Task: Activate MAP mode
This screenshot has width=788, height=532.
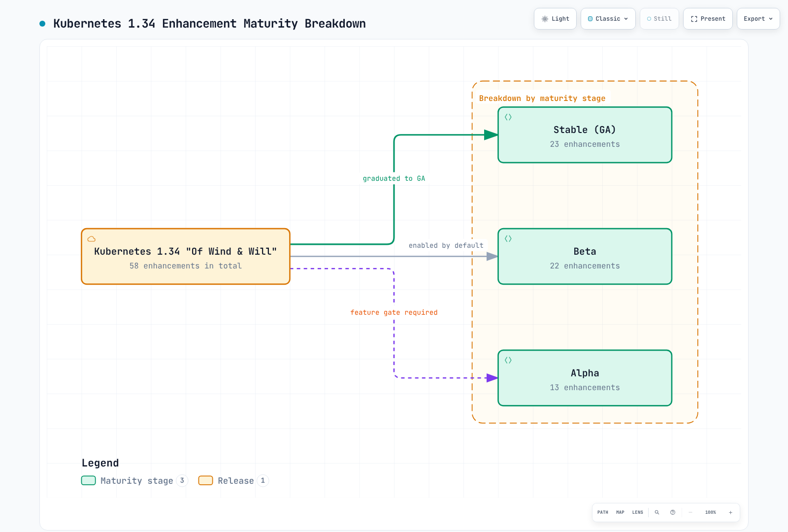Action: point(621,512)
